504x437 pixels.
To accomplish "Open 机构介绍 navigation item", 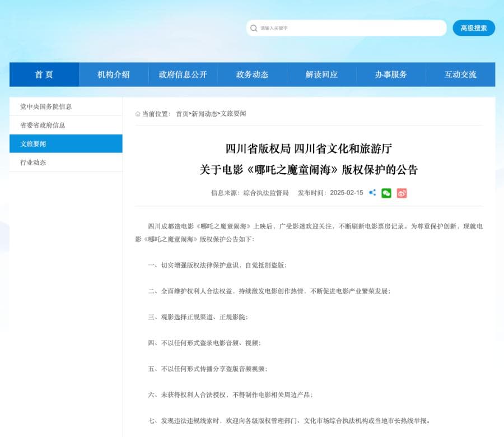I will pos(114,75).
